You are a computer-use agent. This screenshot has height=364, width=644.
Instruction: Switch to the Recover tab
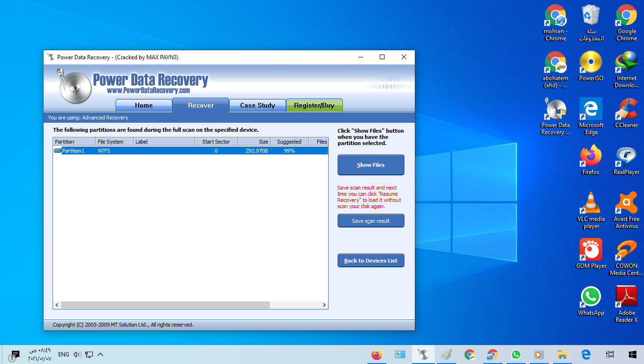[x=201, y=105]
